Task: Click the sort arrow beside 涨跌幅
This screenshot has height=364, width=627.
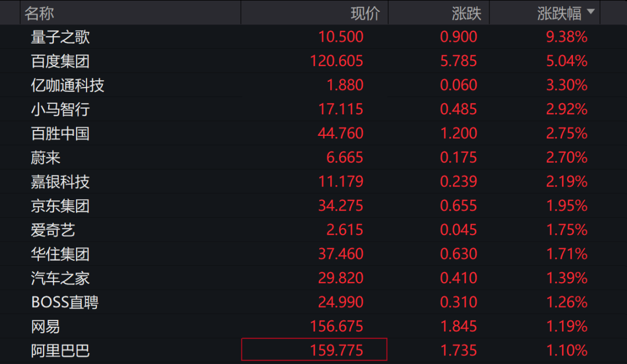Action: [x=591, y=12]
